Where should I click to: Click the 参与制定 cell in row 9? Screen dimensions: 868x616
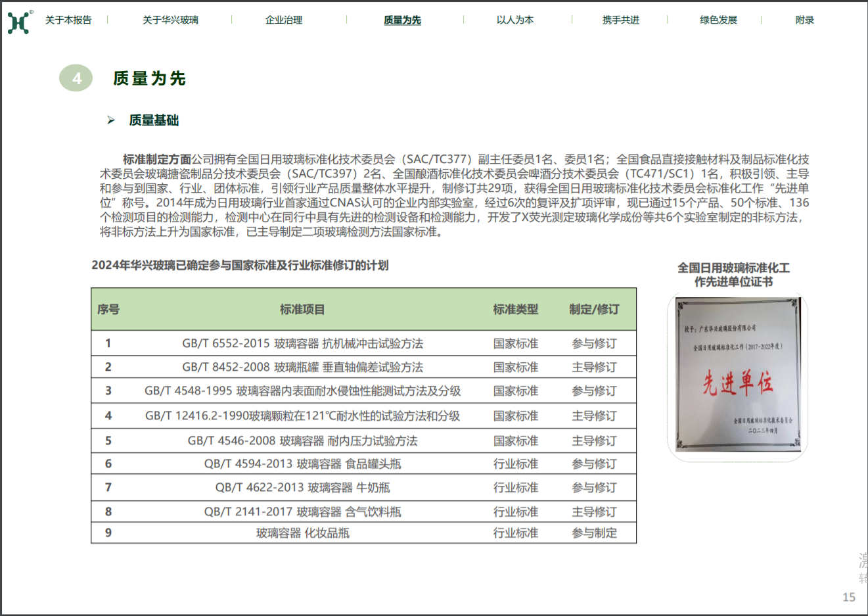click(594, 533)
